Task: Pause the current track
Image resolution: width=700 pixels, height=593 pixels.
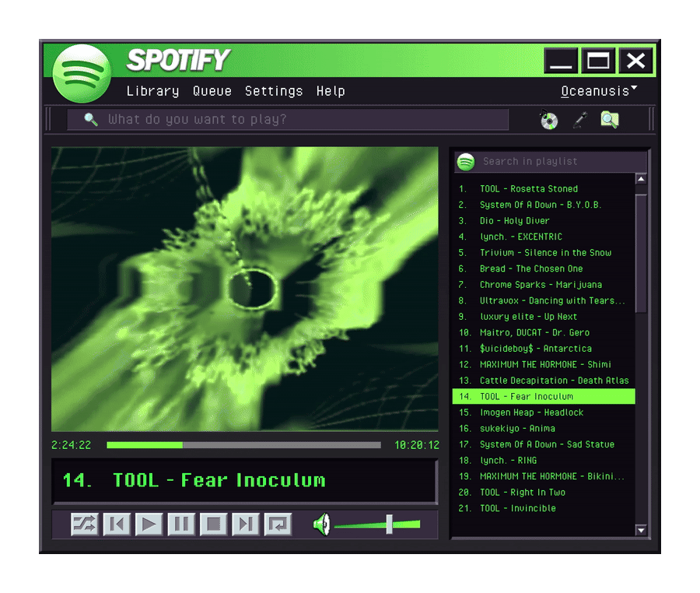Action: [x=181, y=525]
